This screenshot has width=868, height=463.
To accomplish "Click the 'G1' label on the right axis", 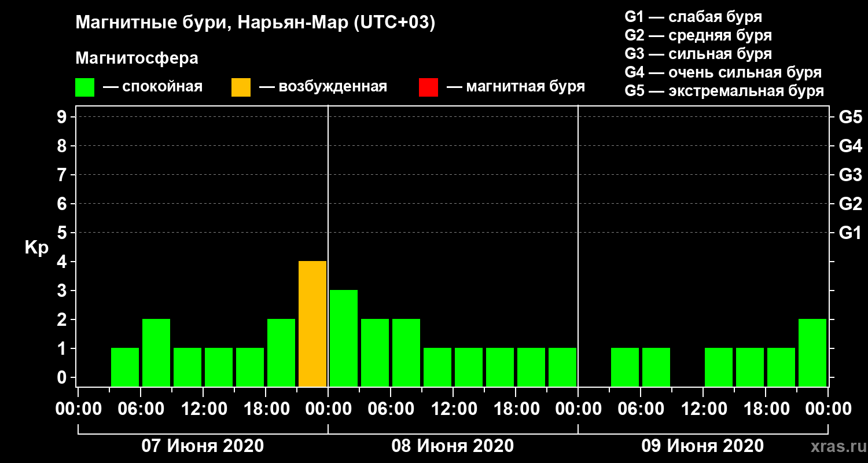I will [851, 233].
